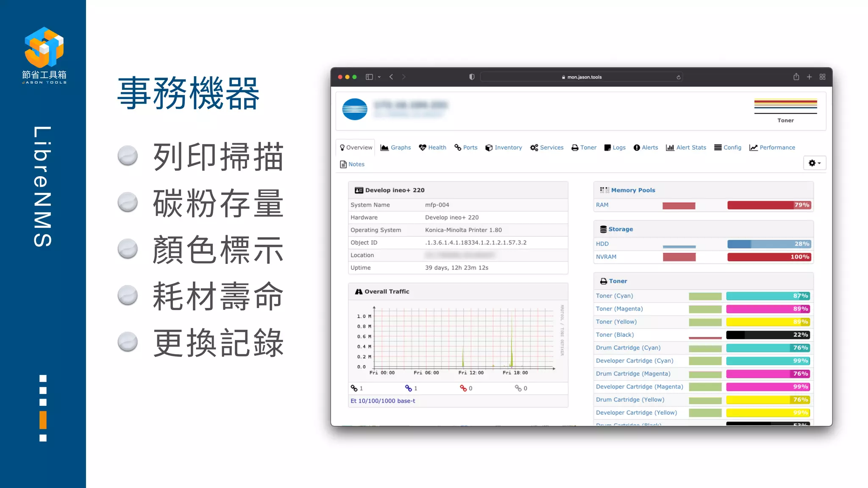Click the browser sidebar toggle icon
This screenshot has height=488, width=868.
pyautogui.click(x=369, y=77)
